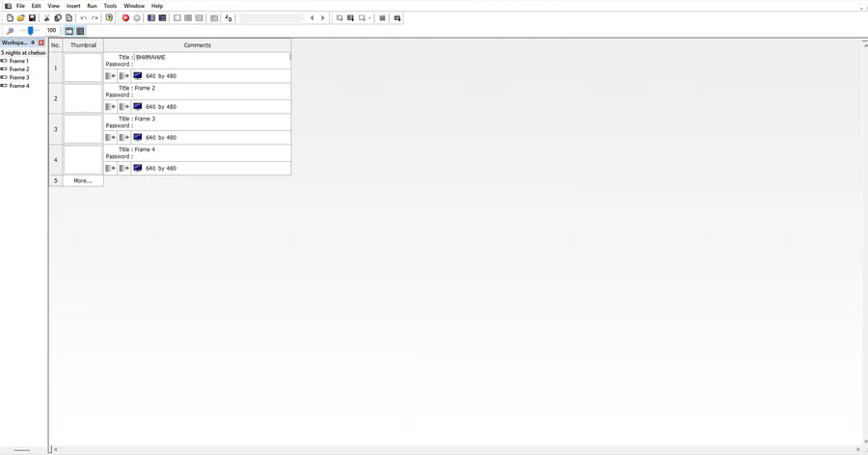Screen dimensions: 868x455
Task: Open the Run menu
Action: coord(92,6)
